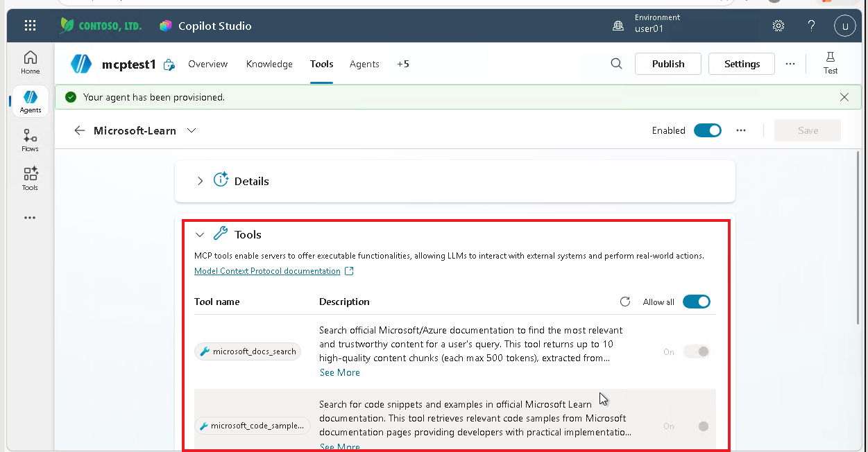Open more options next to Settings
The width and height of the screenshot is (868, 452).
[x=790, y=64]
